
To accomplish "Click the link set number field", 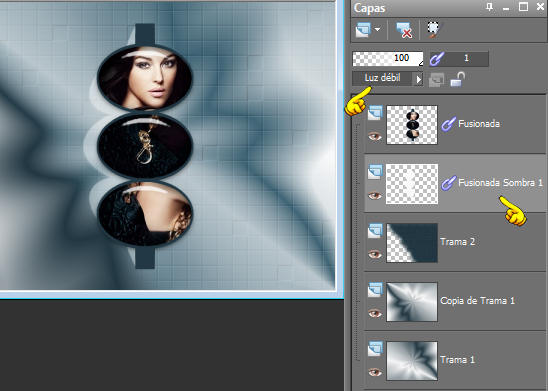I will [466, 58].
